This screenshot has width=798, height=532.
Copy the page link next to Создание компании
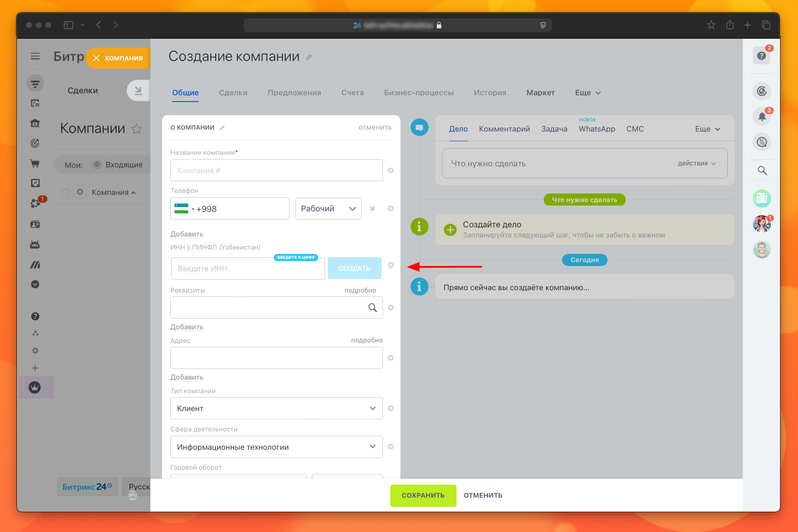coord(309,57)
